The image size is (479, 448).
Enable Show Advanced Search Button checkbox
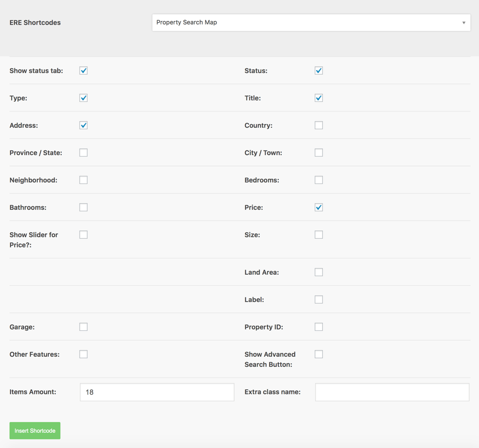pos(319,354)
